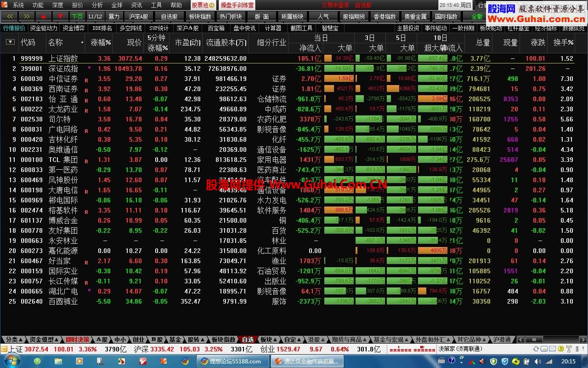Open the column header dropdown arrow
Screen dimensions: 588x368
pos(10,42)
